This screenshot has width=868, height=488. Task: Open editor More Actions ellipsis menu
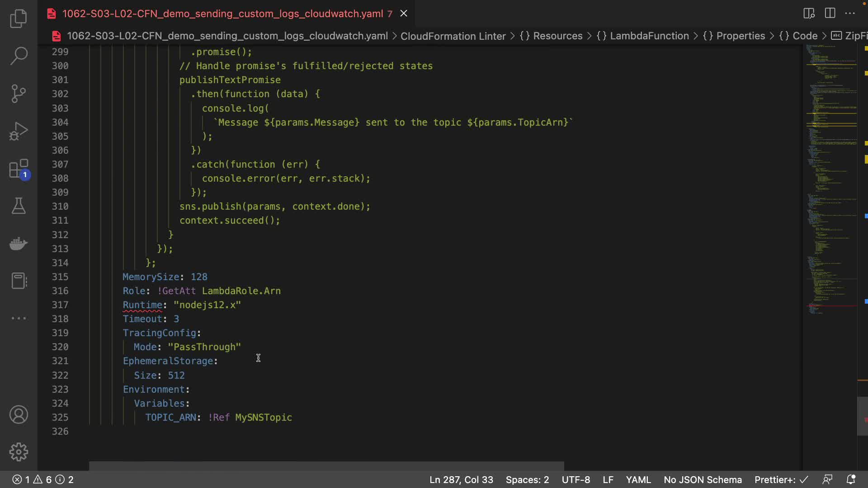tap(850, 13)
